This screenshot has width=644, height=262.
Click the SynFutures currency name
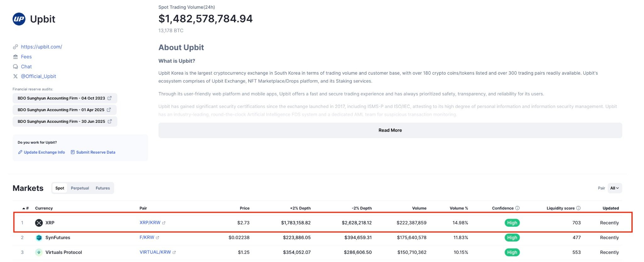tap(58, 237)
